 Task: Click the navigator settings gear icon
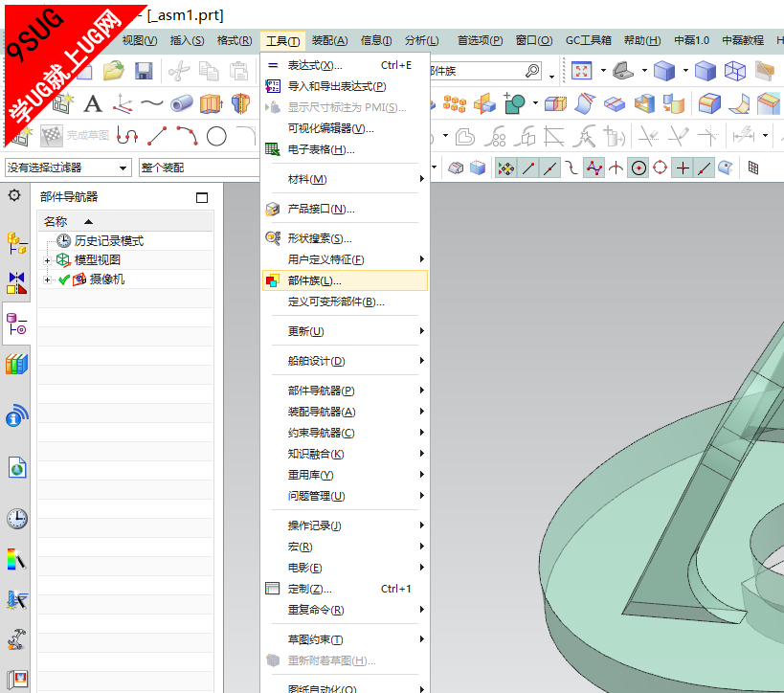click(x=14, y=195)
